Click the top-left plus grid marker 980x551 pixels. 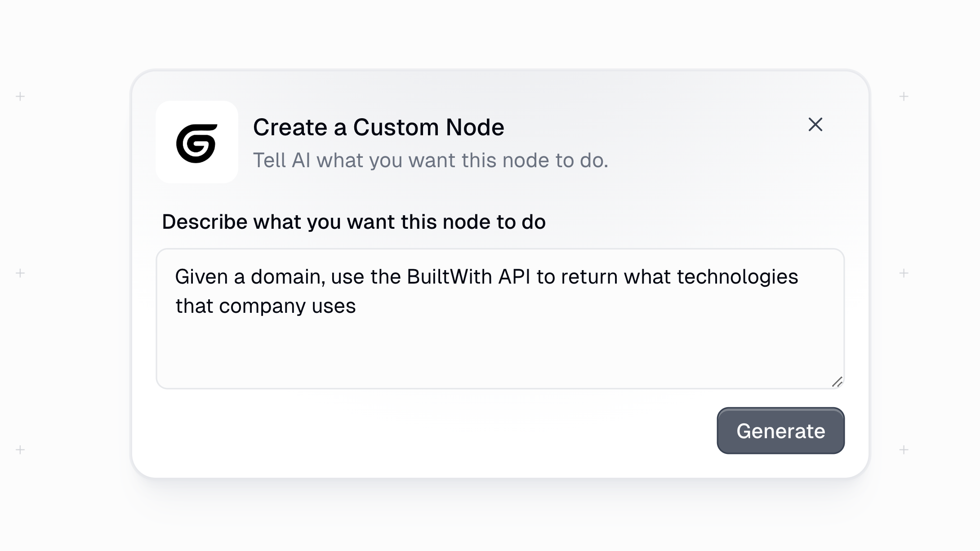pyautogui.click(x=20, y=96)
